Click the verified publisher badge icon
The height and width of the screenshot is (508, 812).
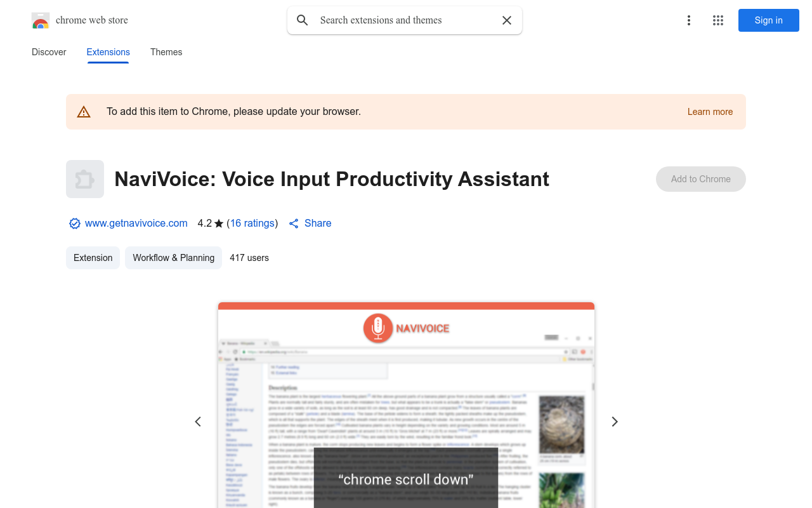click(75, 224)
